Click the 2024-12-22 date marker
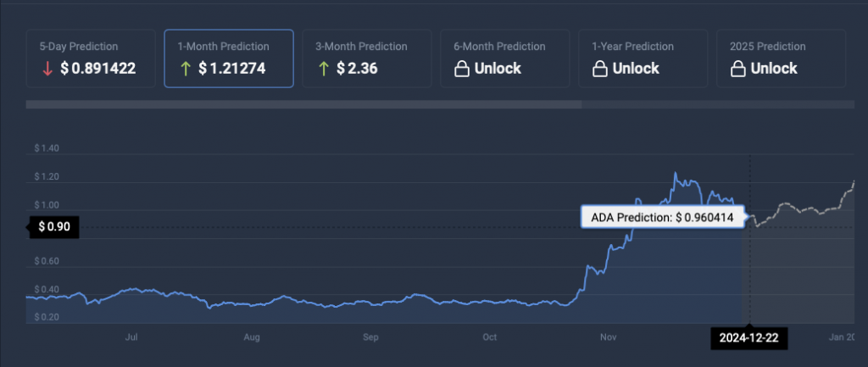Image resolution: width=868 pixels, height=367 pixels. point(749,339)
